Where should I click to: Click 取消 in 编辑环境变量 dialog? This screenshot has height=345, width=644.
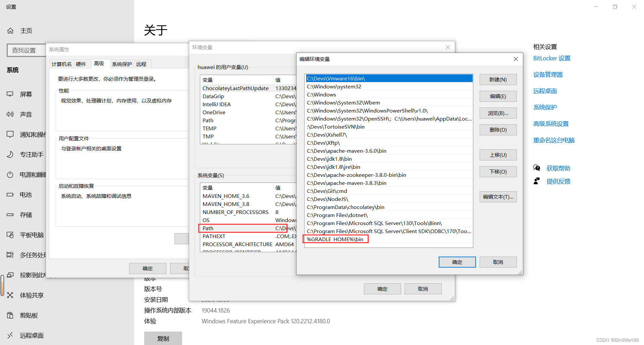(498, 262)
